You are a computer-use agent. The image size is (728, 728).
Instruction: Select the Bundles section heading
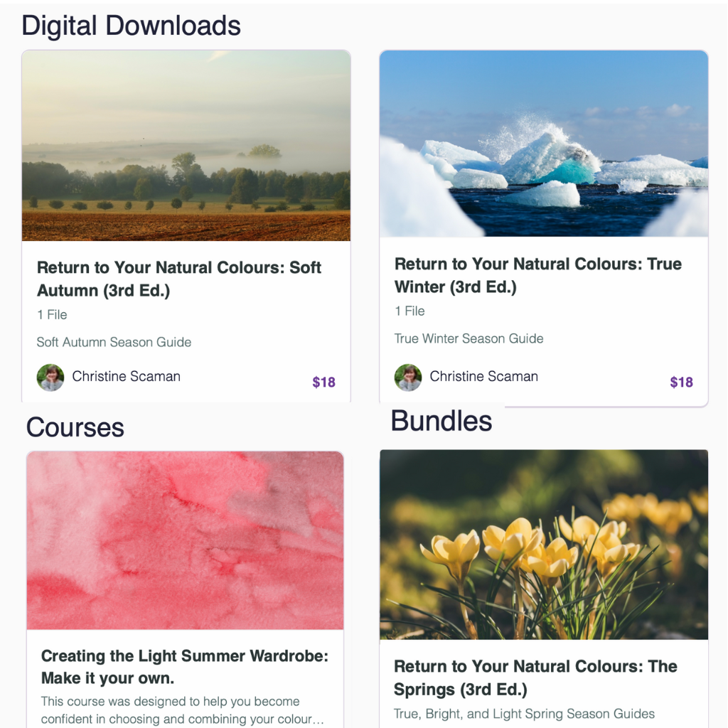pyautogui.click(x=441, y=421)
